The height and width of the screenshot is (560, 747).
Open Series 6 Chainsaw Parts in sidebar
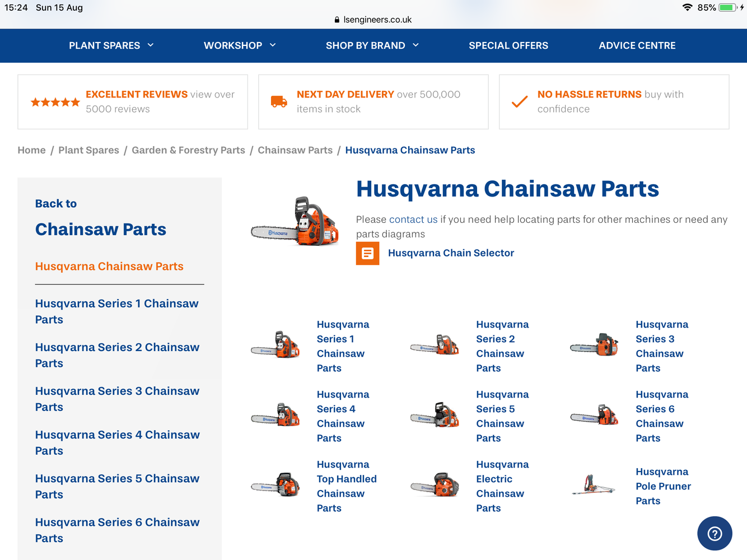coord(117,530)
